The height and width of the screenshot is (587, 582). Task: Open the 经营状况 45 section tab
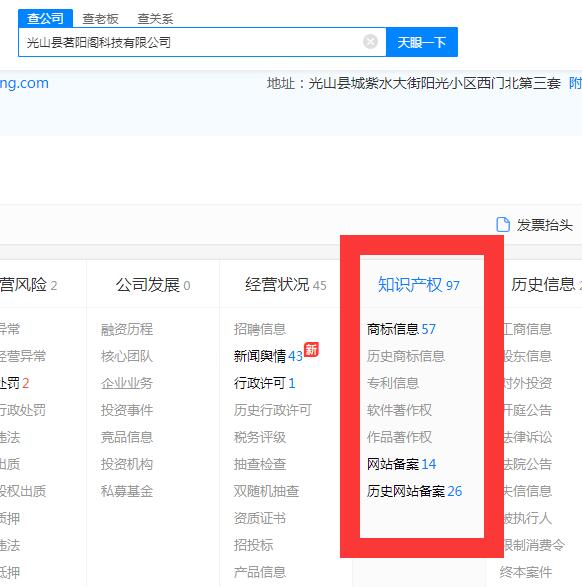(x=286, y=285)
